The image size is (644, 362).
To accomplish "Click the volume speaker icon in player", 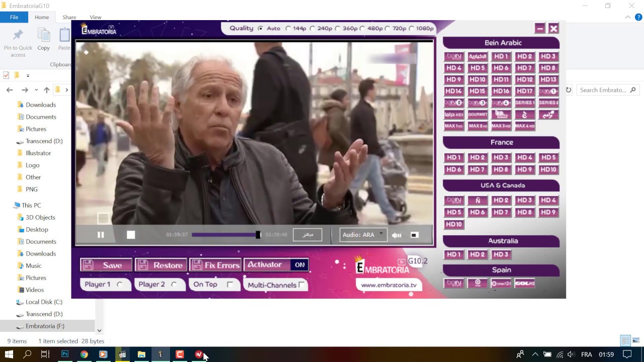I will tap(397, 235).
